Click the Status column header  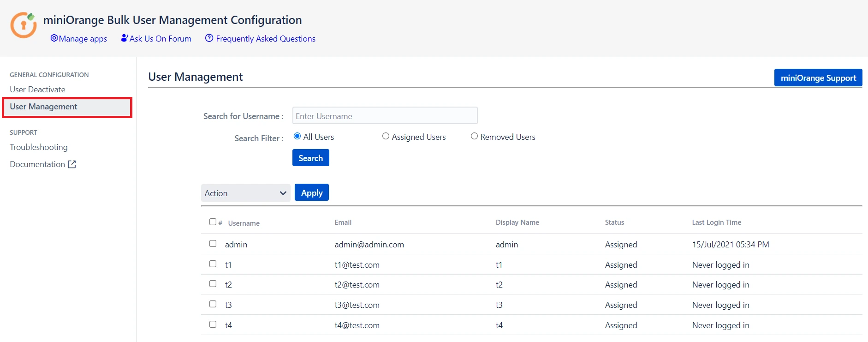(614, 222)
